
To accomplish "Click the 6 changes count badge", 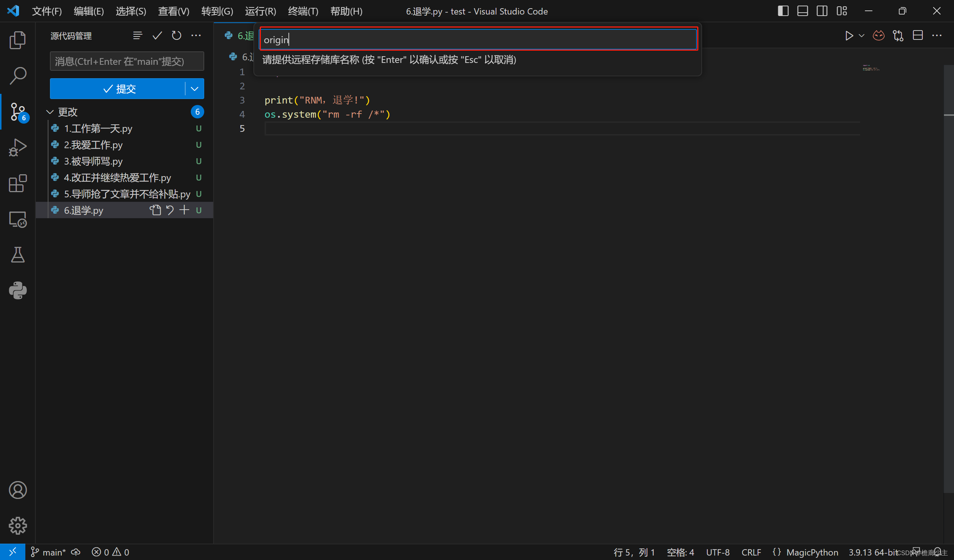I will pos(197,112).
